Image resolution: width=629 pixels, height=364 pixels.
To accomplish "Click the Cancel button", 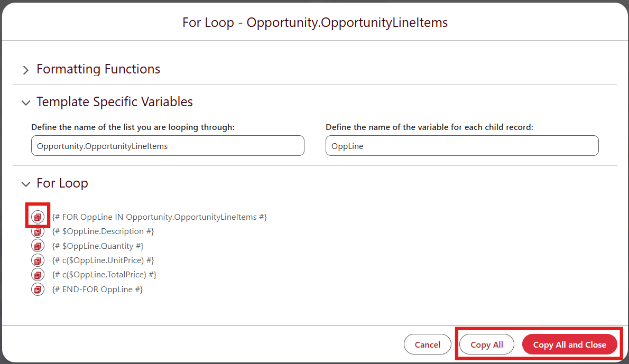I will pyautogui.click(x=427, y=344).
